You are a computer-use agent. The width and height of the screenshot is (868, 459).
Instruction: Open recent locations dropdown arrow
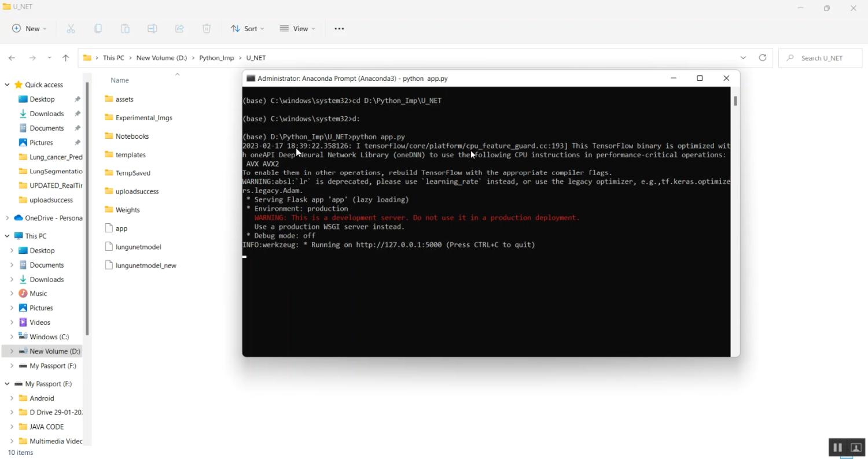coord(49,58)
